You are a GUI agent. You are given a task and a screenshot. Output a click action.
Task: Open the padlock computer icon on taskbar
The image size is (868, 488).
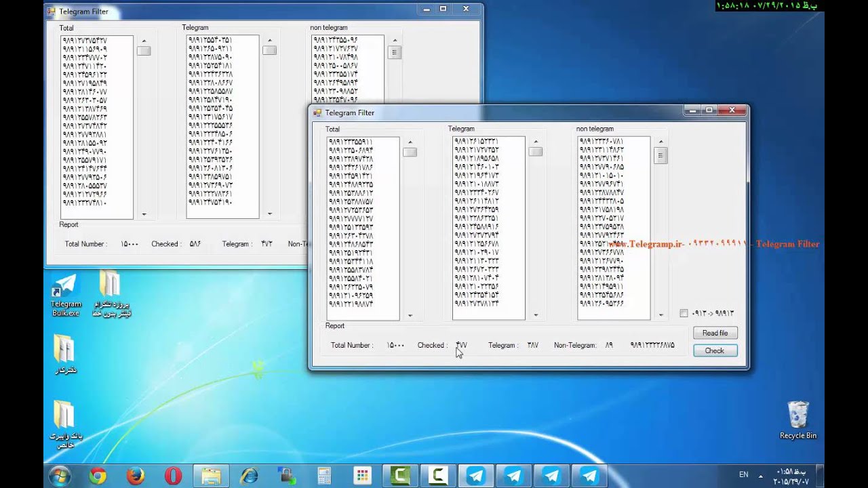(x=287, y=476)
